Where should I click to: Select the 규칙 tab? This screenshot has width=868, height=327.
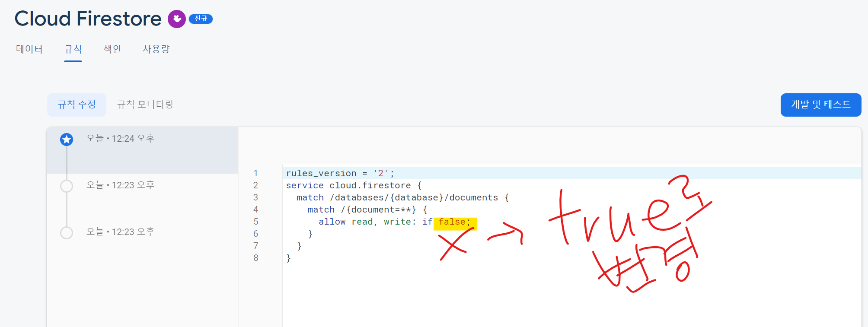click(x=73, y=49)
